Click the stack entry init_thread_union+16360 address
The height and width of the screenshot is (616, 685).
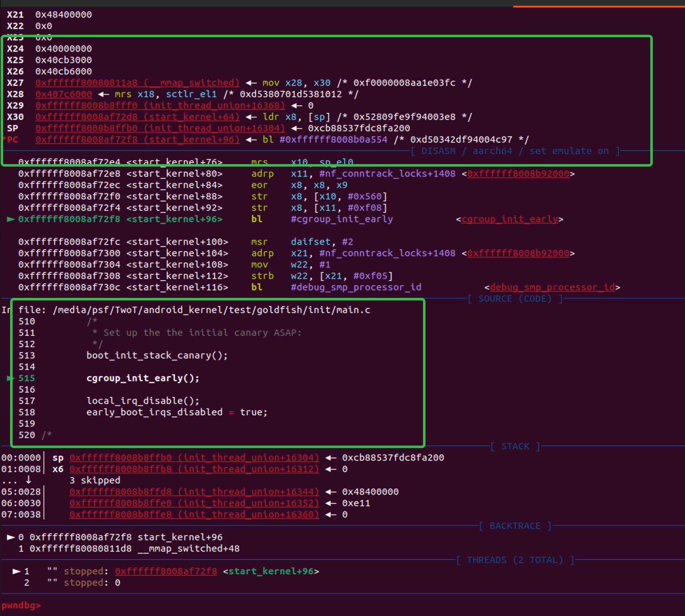click(194, 514)
